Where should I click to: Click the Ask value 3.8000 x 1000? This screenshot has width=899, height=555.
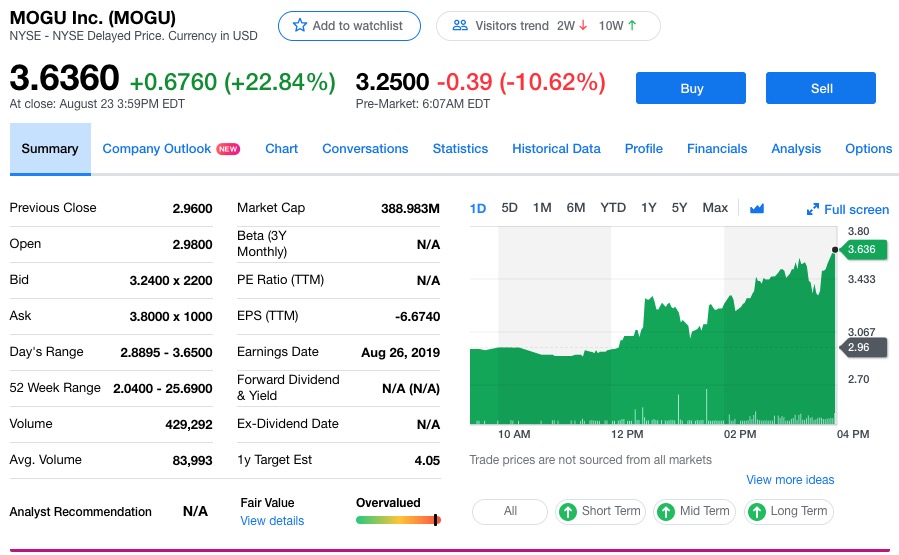pyautogui.click(x=171, y=316)
